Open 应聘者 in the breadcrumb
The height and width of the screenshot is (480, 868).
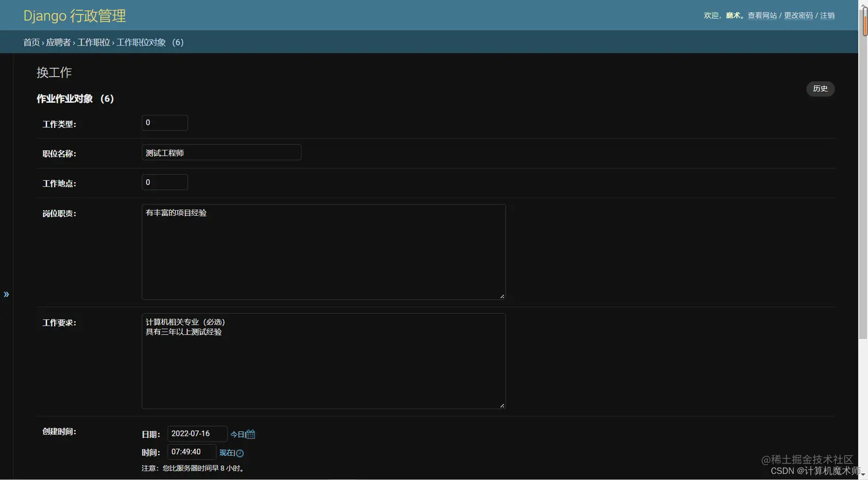[x=59, y=42]
